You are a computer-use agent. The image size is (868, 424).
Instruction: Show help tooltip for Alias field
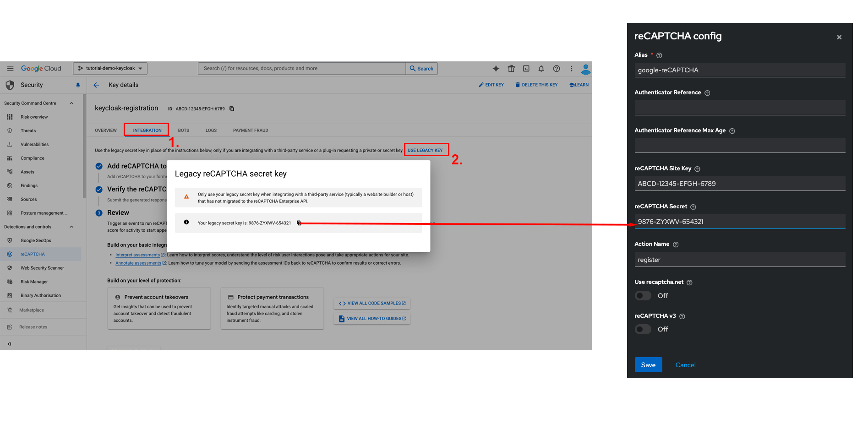click(659, 55)
